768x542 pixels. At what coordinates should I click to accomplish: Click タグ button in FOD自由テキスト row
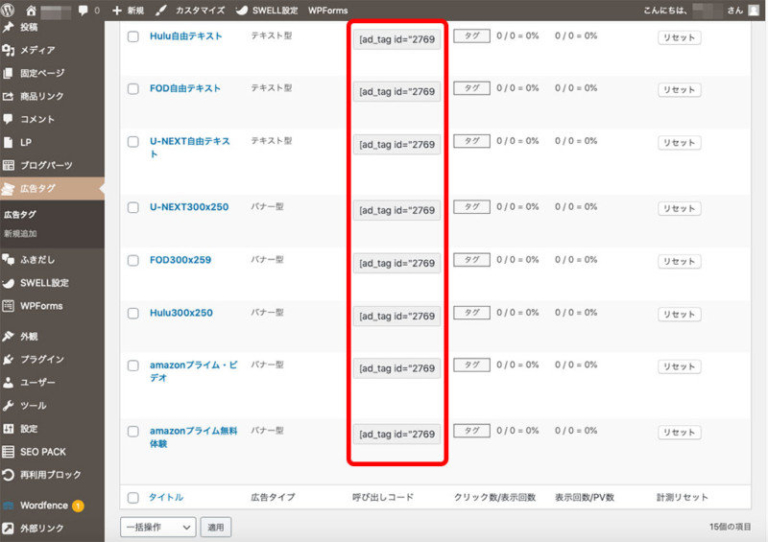(x=472, y=88)
